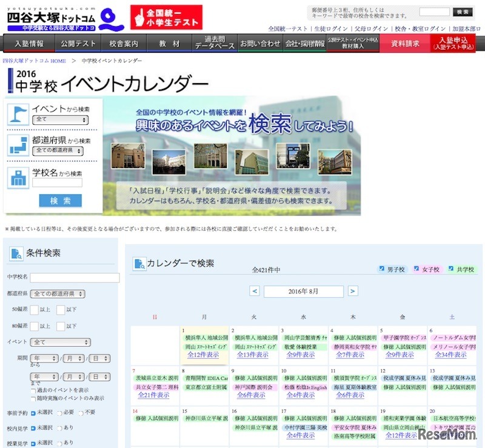Viewport: 485px width, 448px height.
Task: Open the イベント type dropdown set to 全て
Action: (x=61, y=342)
